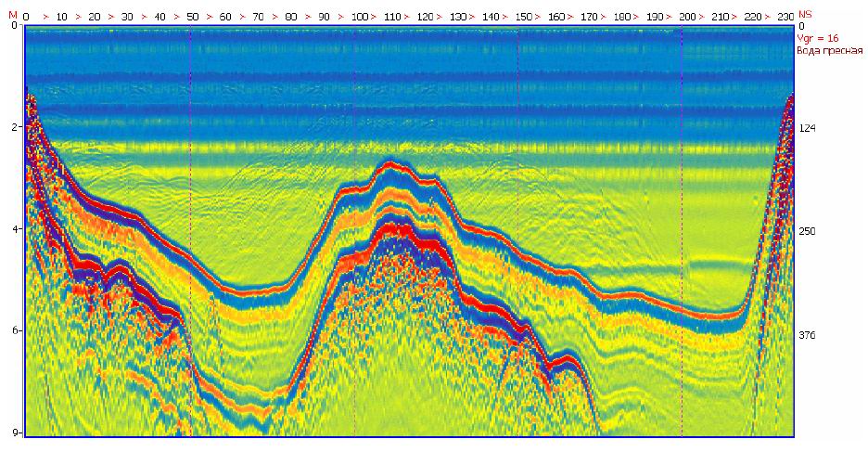The width and height of the screenshot is (868, 452).
Task: Click distance mark "30" on top axis
Action: click(x=127, y=18)
